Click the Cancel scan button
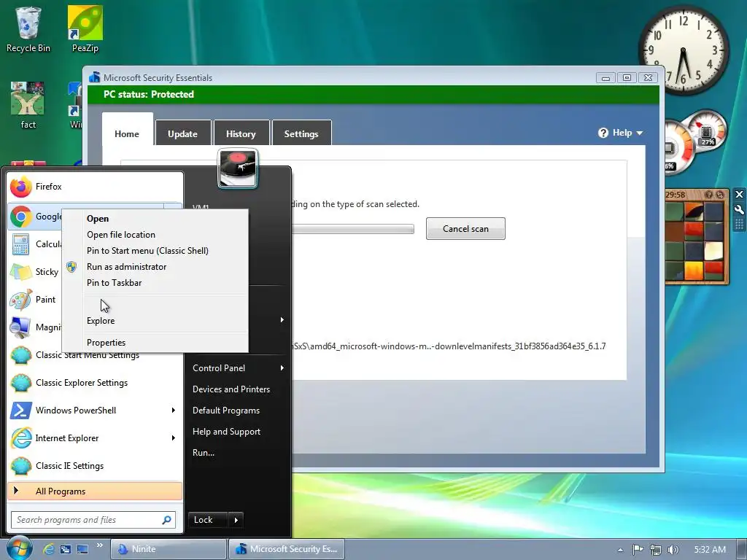This screenshot has width=747, height=560. (x=465, y=228)
